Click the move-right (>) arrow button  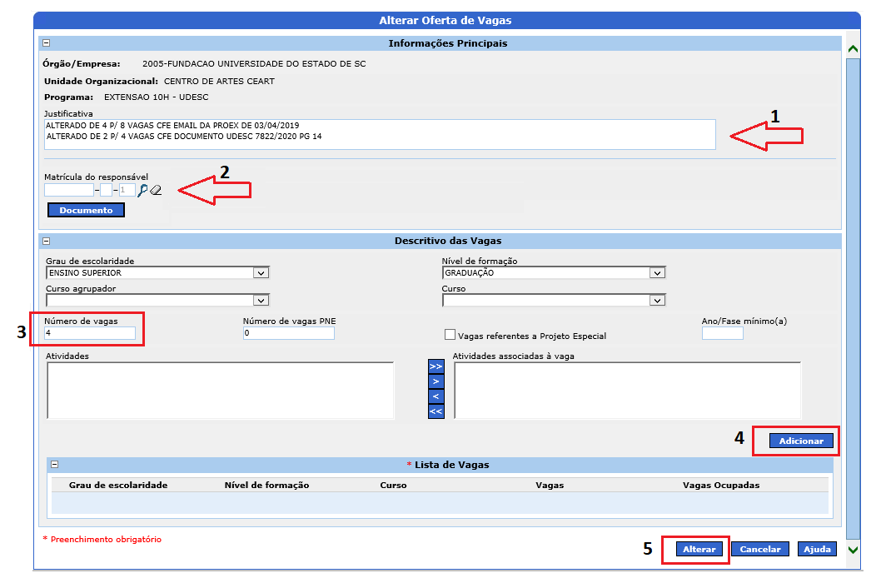pyautogui.click(x=436, y=381)
